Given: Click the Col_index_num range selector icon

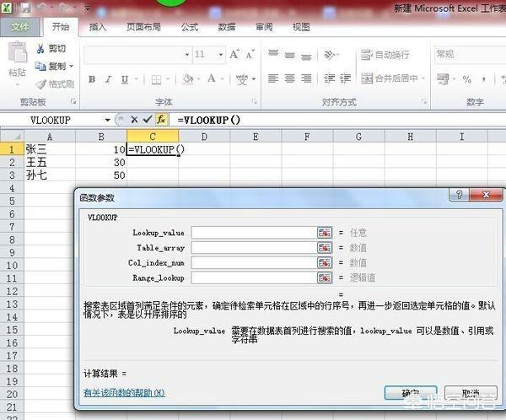Looking at the screenshot, I should pyautogui.click(x=324, y=263).
